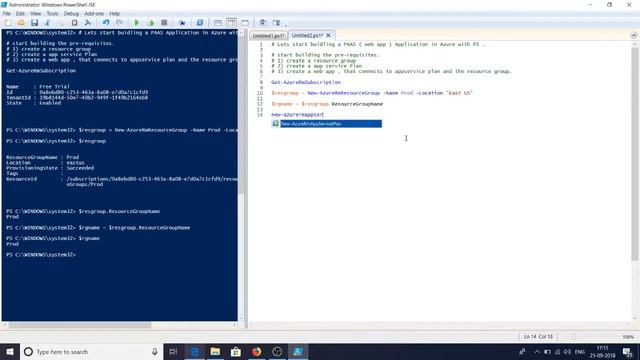Screen dimensions: 640x360
Task: Collapse the script pane with corner arrow
Action: [633, 36]
